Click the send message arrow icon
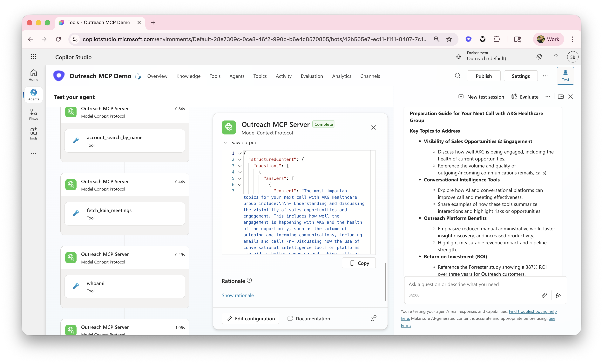The height and width of the screenshot is (364, 603). coord(558,295)
